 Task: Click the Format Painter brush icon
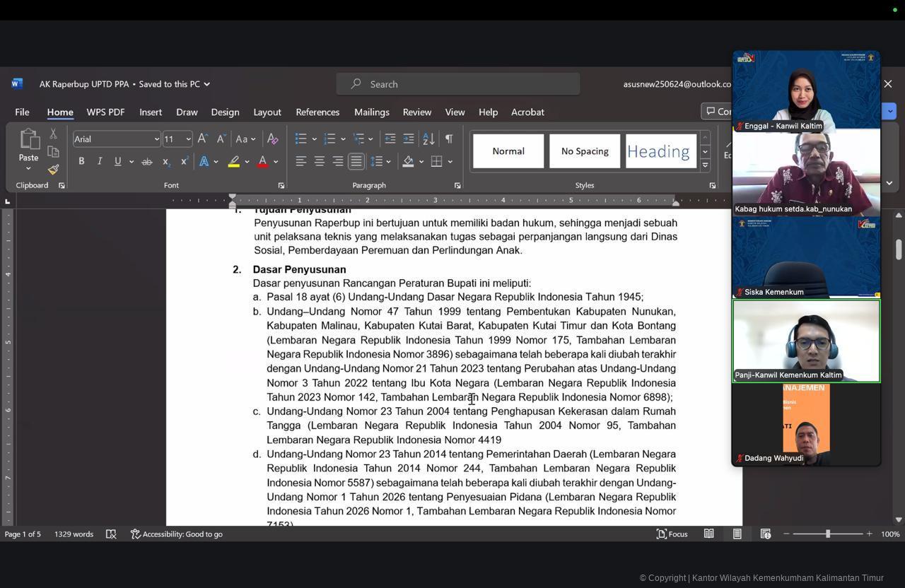pos(53,170)
